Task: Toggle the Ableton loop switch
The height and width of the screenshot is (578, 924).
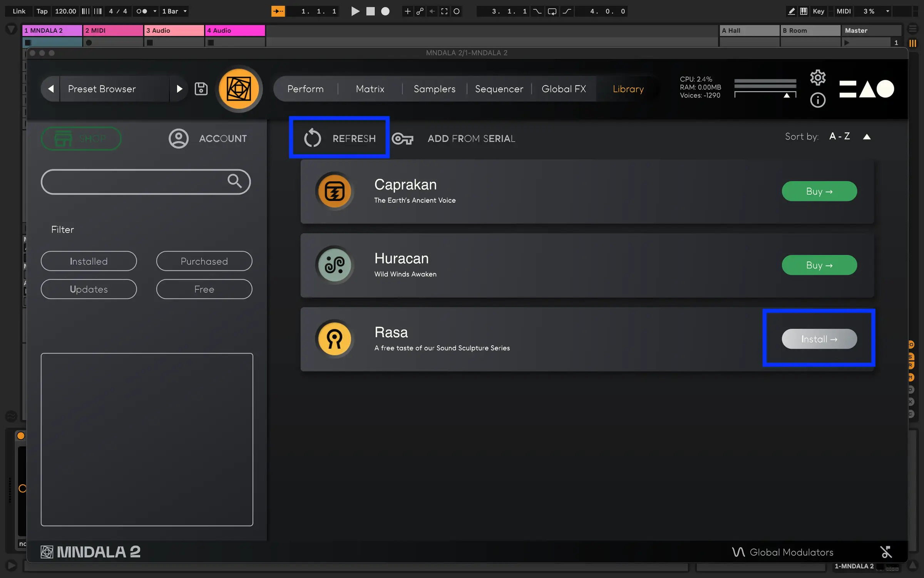Action: coord(552,11)
